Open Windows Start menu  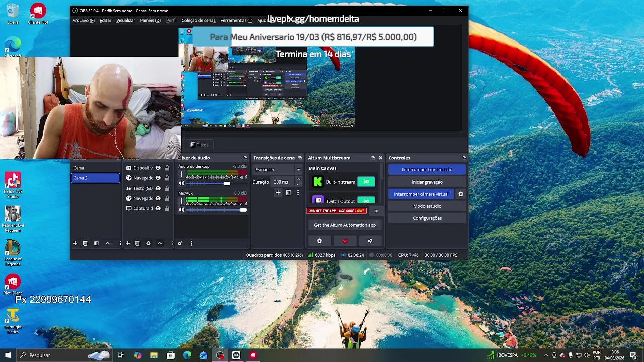tap(8, 355)
